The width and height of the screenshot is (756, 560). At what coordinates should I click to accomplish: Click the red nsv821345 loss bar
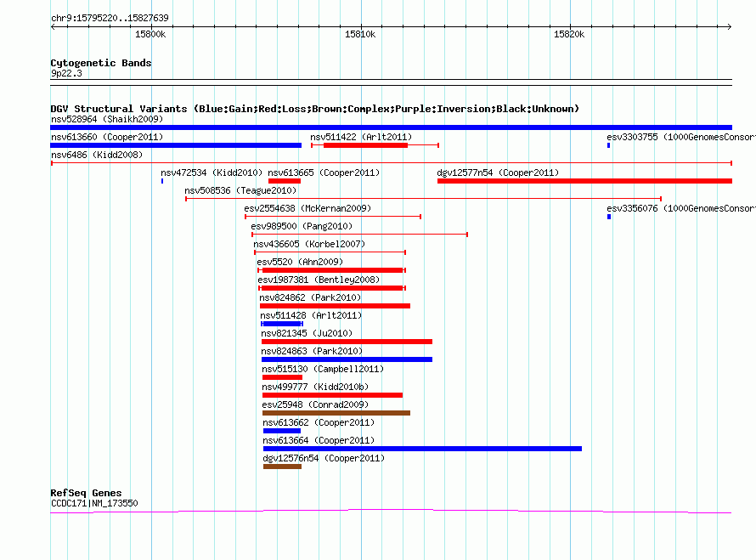pyautogui.click(x=347, y=342)
